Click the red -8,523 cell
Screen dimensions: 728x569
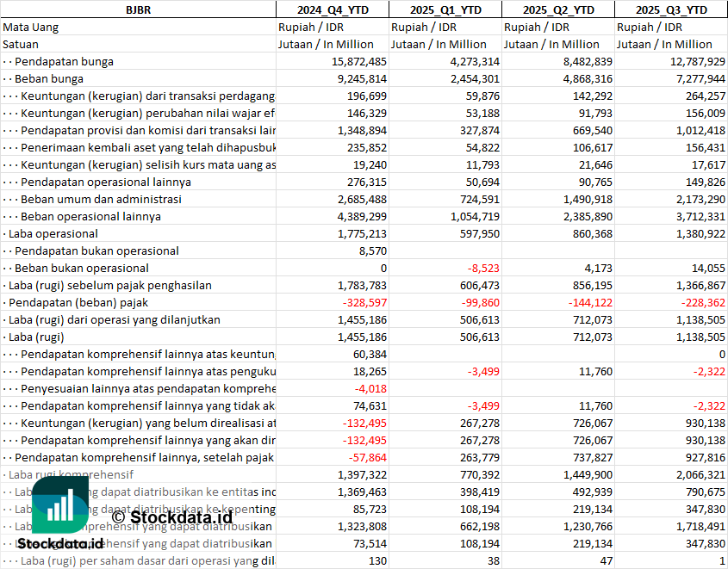point(483,268)
